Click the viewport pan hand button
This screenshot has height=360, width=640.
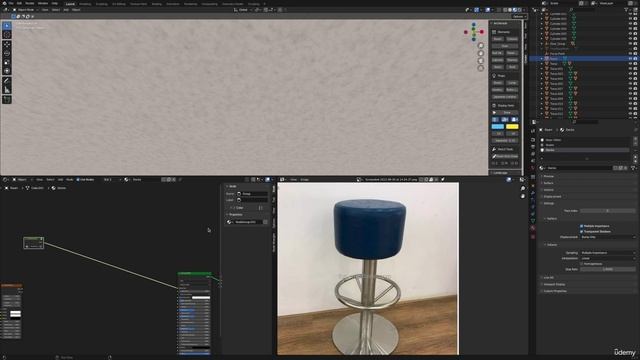481,53
